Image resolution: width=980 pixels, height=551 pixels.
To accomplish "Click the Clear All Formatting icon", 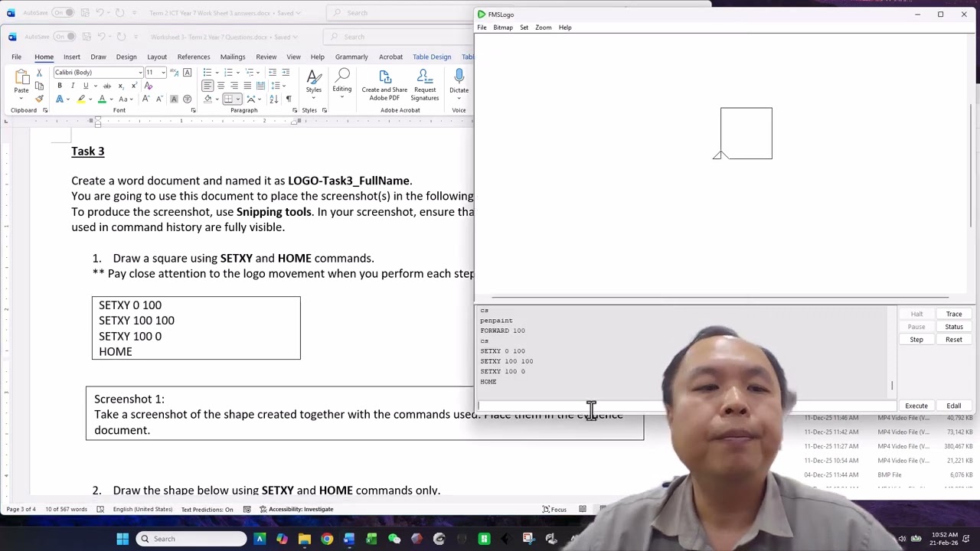I will tap(149, 86).
